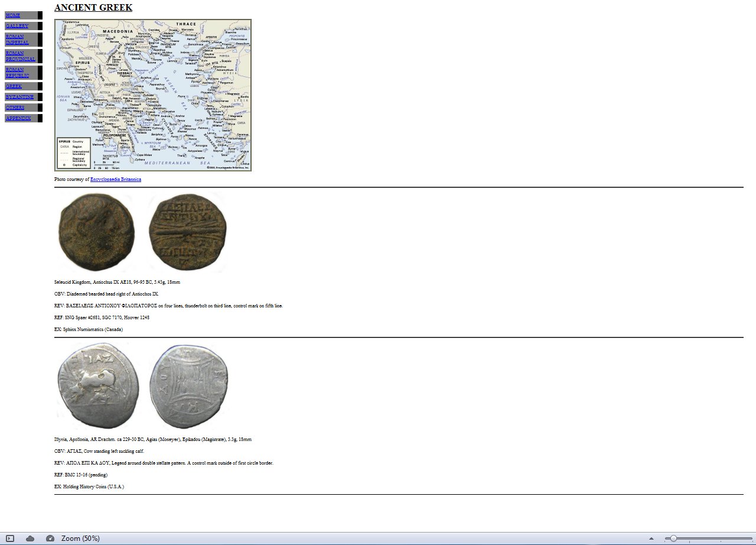This screenshot has height=545, width=756.
Task: Click the 'REV: ΒΑΣΙΛΕΩΣ ΑΝΤΙΟΧΟΥ' legend line
Action: click(168, 306)
